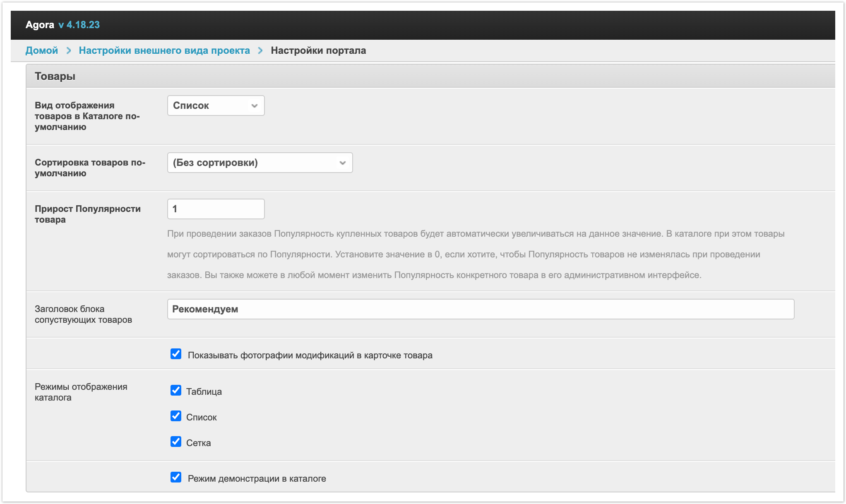The image size is (846, 504).
Task: Focus the 'Прирост Популярности товара' input
Action: tap(216, 209)
